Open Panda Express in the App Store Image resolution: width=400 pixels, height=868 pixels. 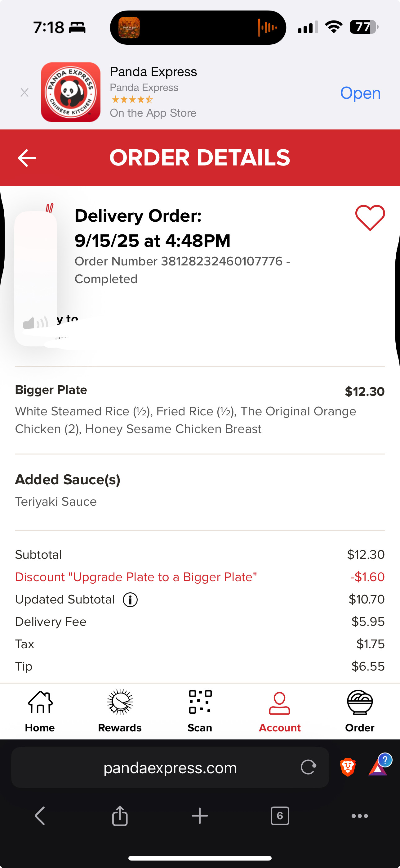[x=360, y=93]
